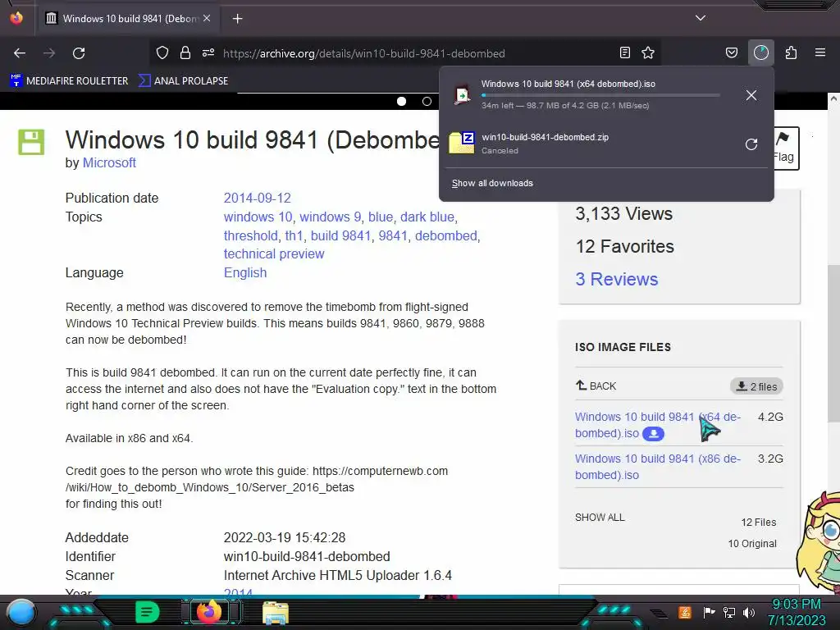Open the network tray icon
The width and height of the screenshot is (840, 630).
pos(729,612)
